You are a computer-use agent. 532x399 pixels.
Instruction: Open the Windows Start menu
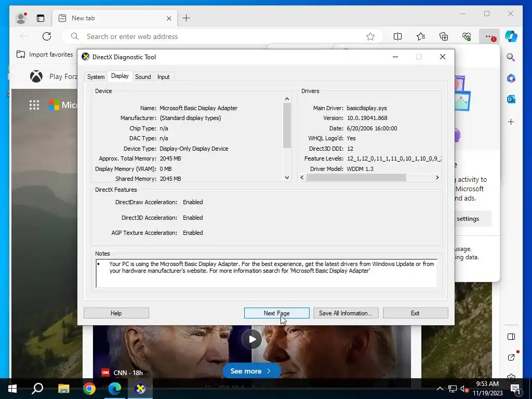click(12, 389)
